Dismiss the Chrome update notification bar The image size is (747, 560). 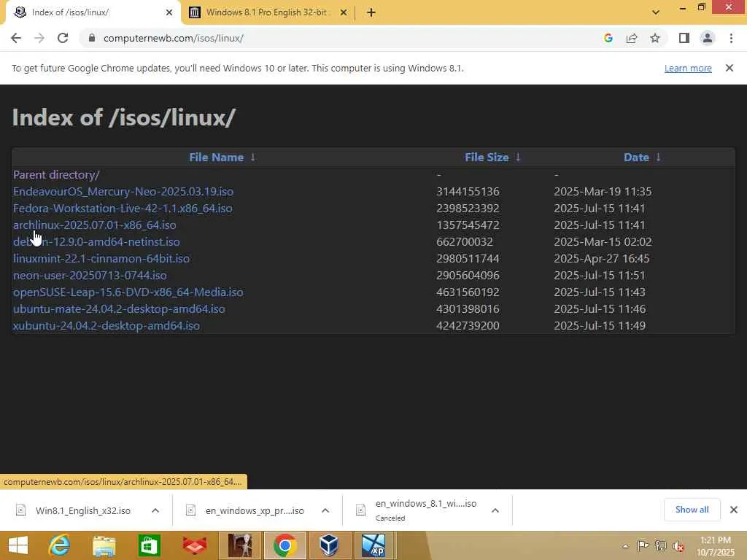coord(729,68)
